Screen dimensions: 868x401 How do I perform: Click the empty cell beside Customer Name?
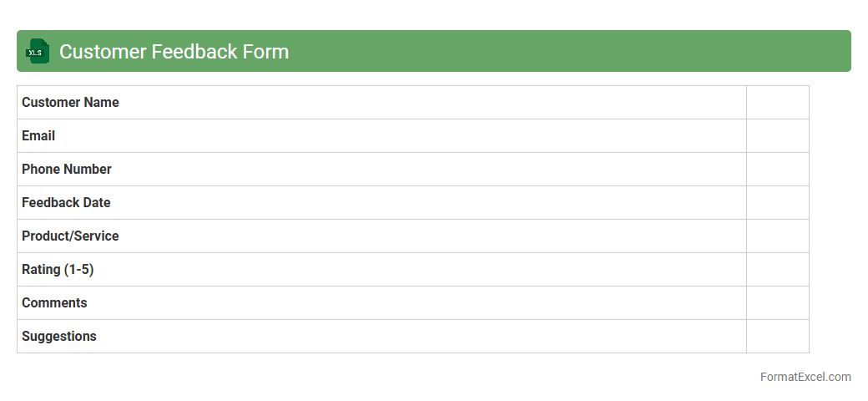[x=777, y=103]
